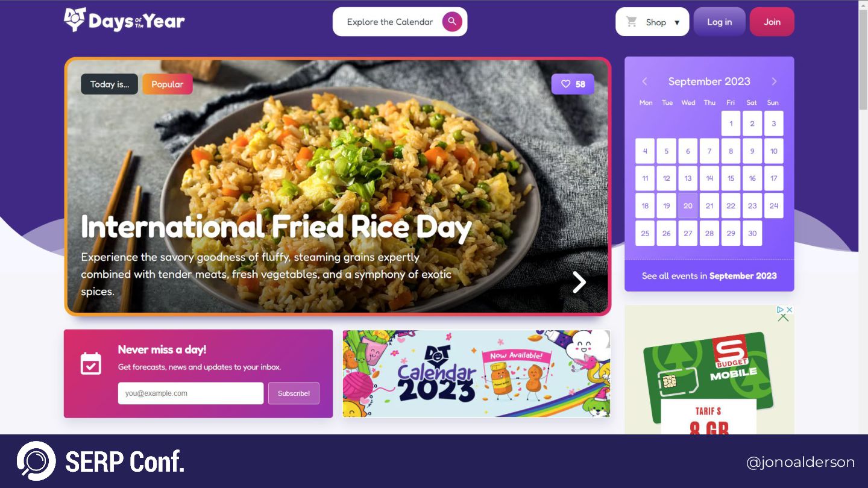The width and height of the screenshot is (868, 488).
Task: Expand the Shop dropdown arrow
Action: [x=677, y=22]
